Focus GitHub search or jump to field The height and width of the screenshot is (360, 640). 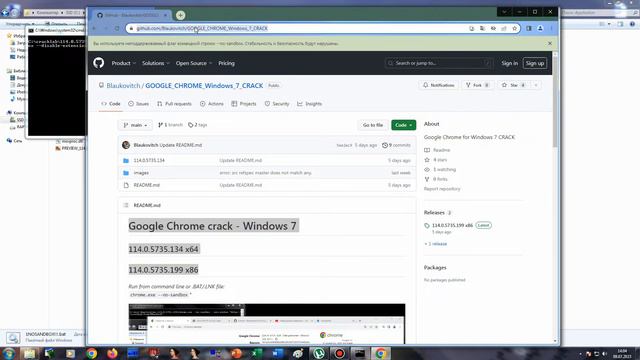click(438, 63)
